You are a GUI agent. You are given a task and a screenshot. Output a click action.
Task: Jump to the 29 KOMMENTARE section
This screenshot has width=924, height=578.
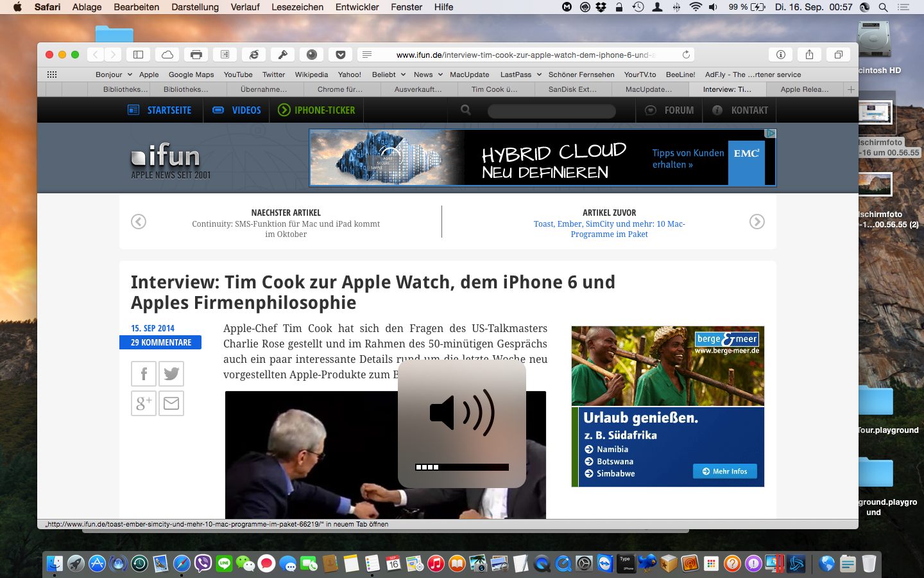tap(160, 342)
